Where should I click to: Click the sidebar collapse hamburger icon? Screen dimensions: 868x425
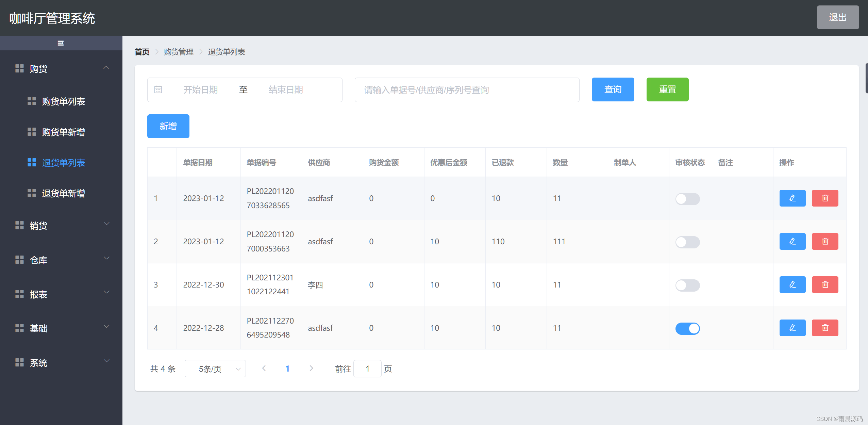(x=61, y=43)
